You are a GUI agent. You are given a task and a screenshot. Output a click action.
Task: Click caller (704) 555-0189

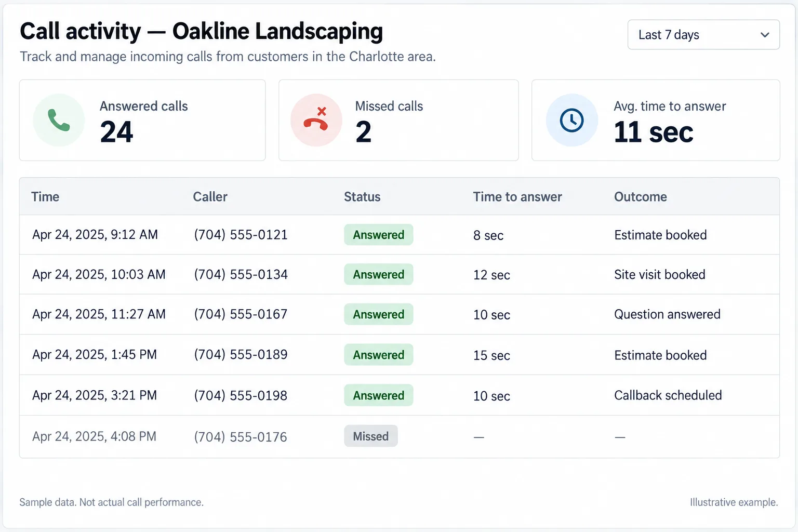pos(241,355)
